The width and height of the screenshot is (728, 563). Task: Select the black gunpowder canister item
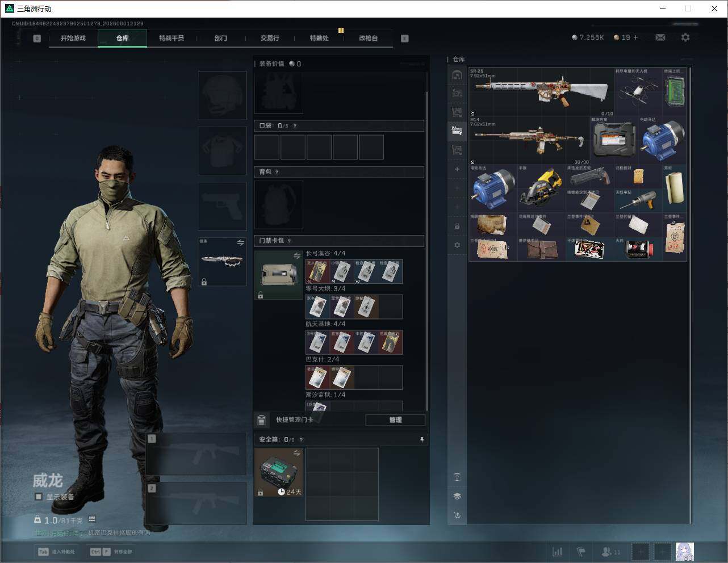click(638, 249)
